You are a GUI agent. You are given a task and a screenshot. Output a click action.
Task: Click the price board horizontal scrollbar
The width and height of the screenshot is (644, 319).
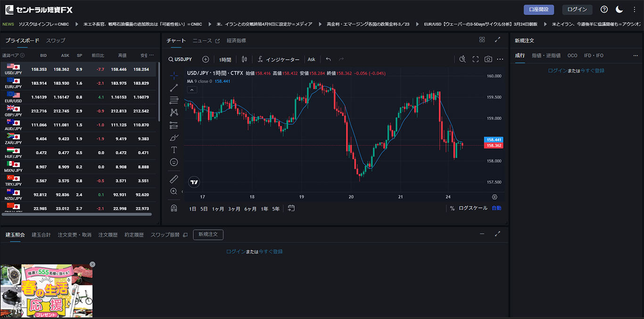point(76,214)
